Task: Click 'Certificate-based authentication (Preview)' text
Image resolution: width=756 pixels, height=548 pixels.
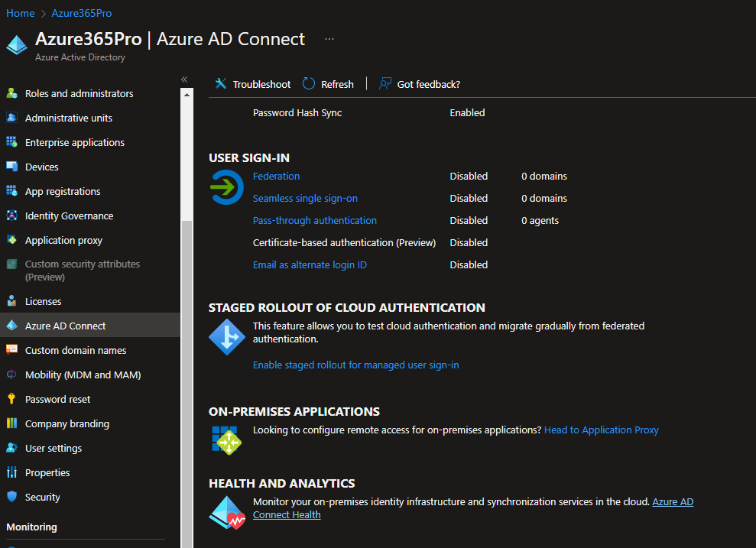Action: click(x=344, y=242)
